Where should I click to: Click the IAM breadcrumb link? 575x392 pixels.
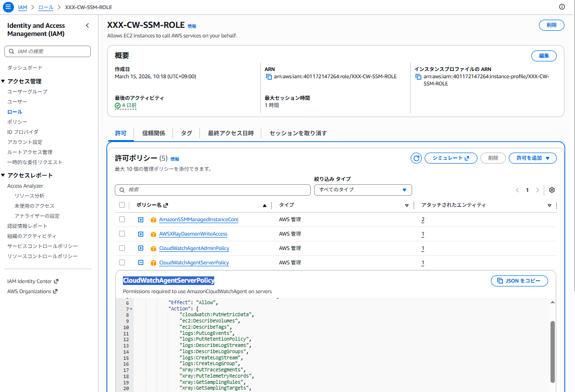(x=23, y=7)
